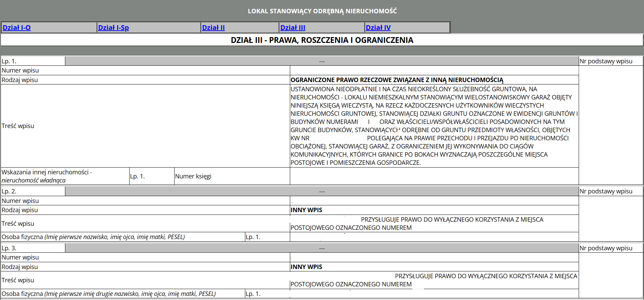Select the 'INNY WPIS' text in entry Lp. 2

(306, 210)
